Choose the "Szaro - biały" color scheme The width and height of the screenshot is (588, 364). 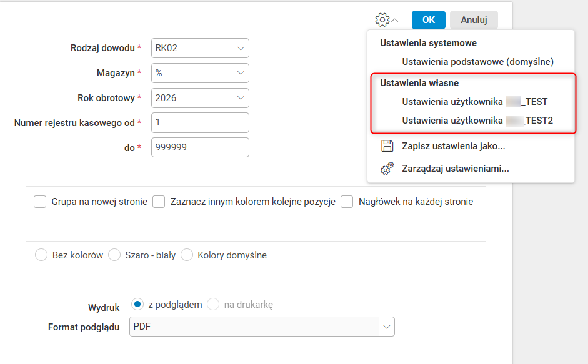pyautogui.click(x=114, y=255)
